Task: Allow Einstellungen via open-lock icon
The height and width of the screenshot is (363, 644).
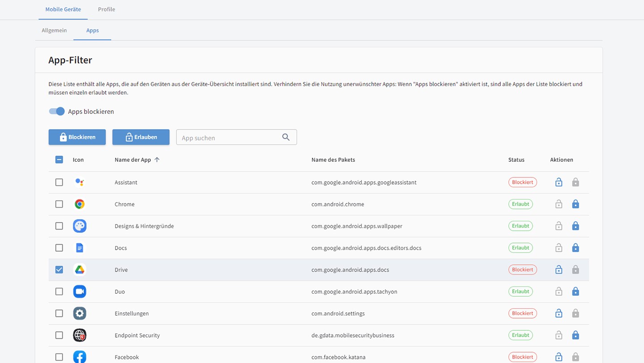Action: (559, 314)
